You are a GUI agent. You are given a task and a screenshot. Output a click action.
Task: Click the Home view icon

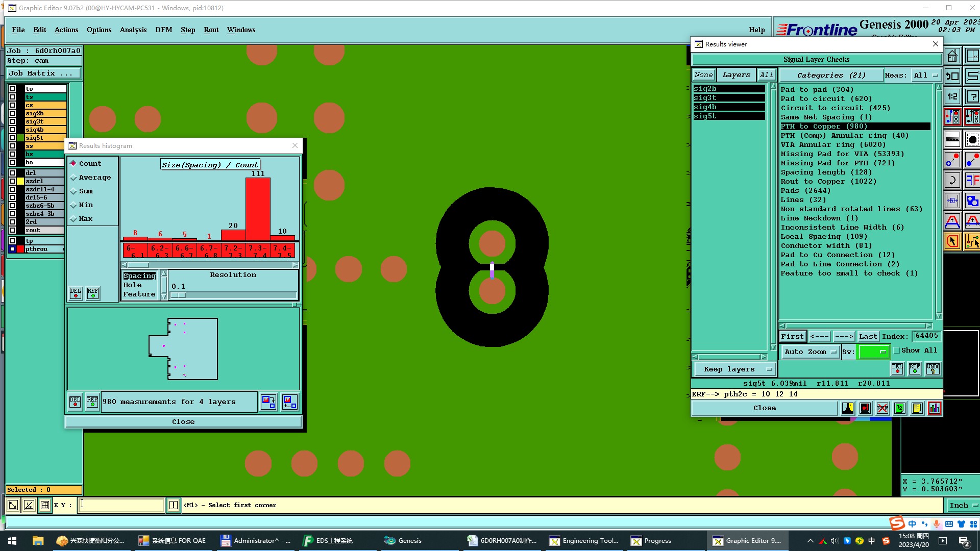(952, 56)
